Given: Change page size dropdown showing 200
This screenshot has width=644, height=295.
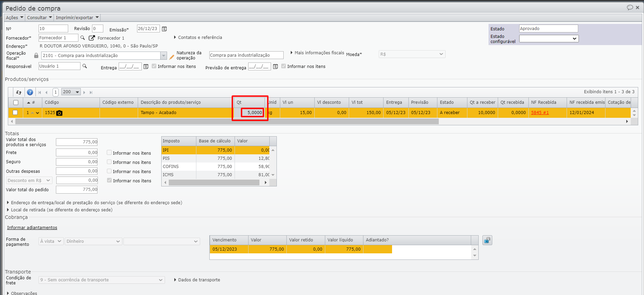Looking at the screenshot, I should coord(71,92).
